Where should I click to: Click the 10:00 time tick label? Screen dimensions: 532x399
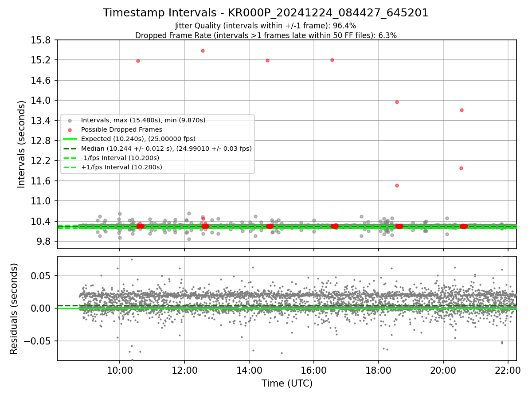pos(120,370)
